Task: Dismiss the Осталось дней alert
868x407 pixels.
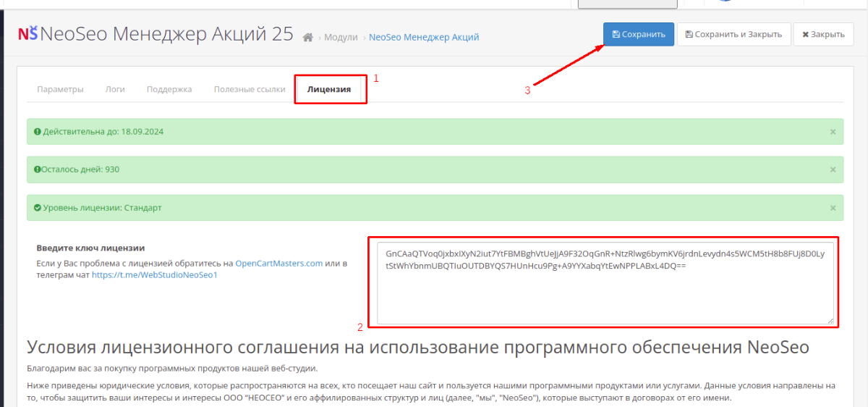Action: 833,169
